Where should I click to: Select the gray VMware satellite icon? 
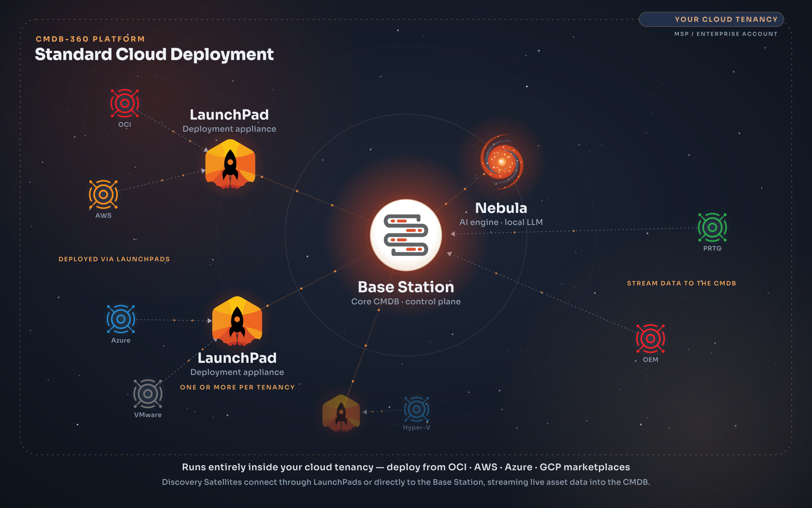click(x=148, y=394)
